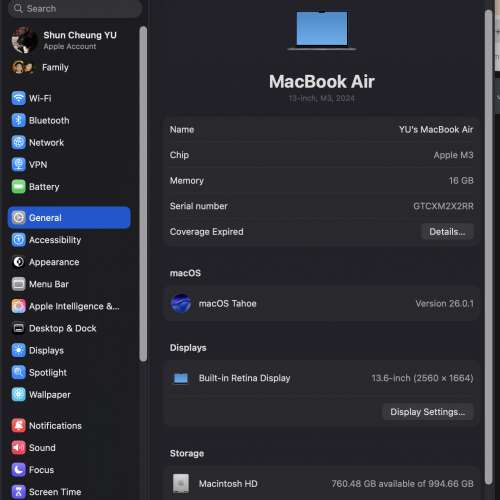Image resolution: width=500 pixels, height=500 pixels.
Task: Go to Notifications label
Action: (55, 426)
